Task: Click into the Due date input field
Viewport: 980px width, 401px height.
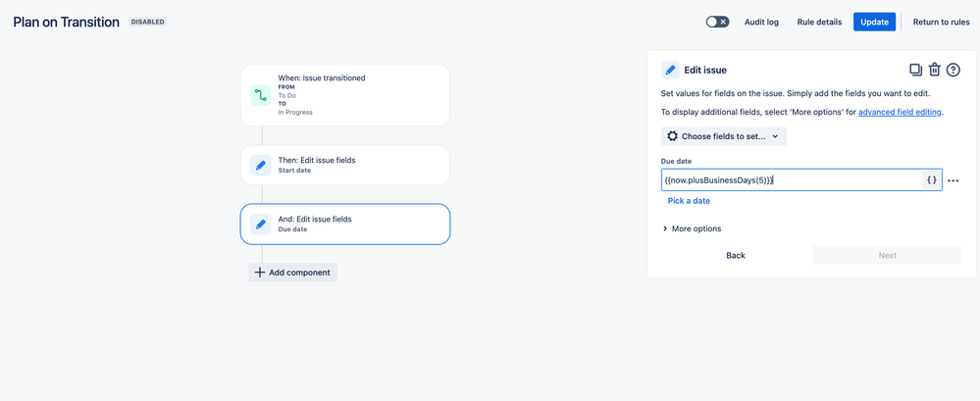Action: point(790,180)
